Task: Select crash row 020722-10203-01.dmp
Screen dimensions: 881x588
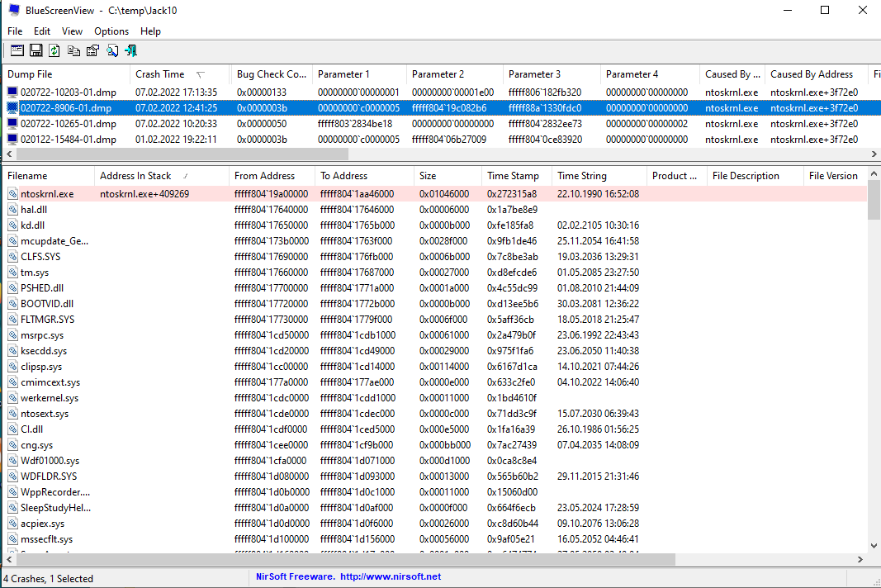Action: pos(442,92)
